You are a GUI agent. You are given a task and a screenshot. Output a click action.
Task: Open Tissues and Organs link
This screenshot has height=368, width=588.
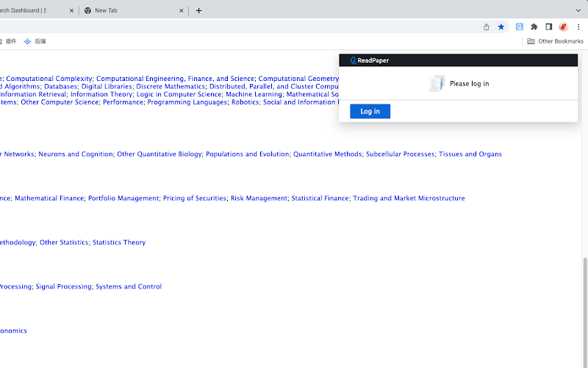(x=470, y=154)
